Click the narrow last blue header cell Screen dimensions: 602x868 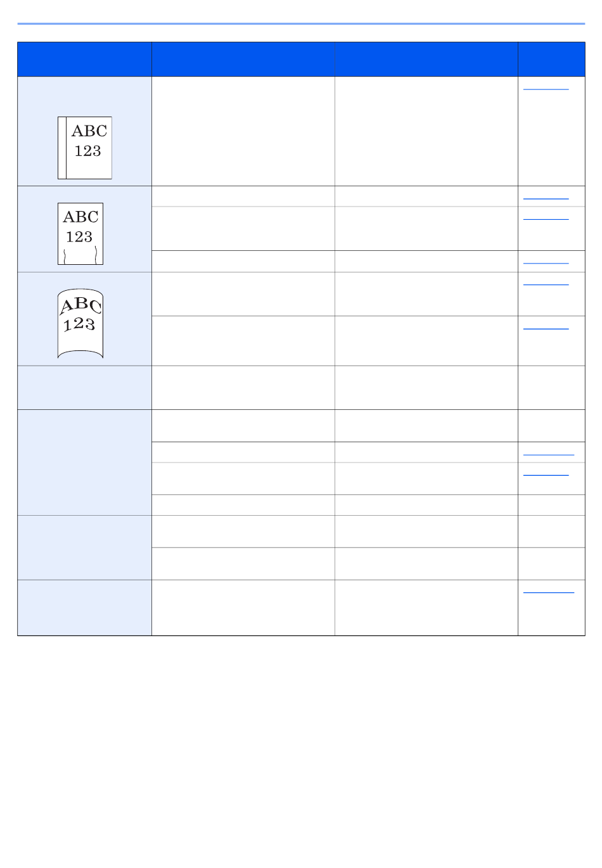pos(551,60)
